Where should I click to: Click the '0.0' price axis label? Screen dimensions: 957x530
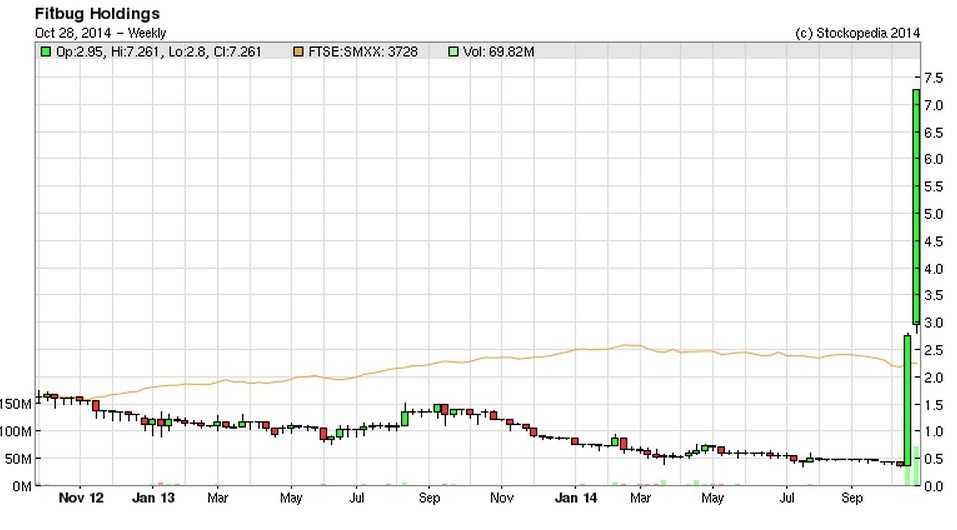coord(933,486)
